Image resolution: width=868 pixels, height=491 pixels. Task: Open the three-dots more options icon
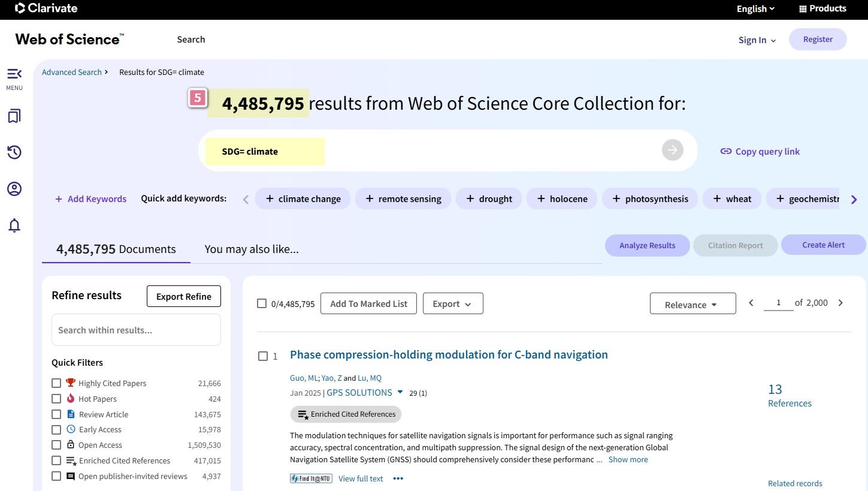point(398,478)
